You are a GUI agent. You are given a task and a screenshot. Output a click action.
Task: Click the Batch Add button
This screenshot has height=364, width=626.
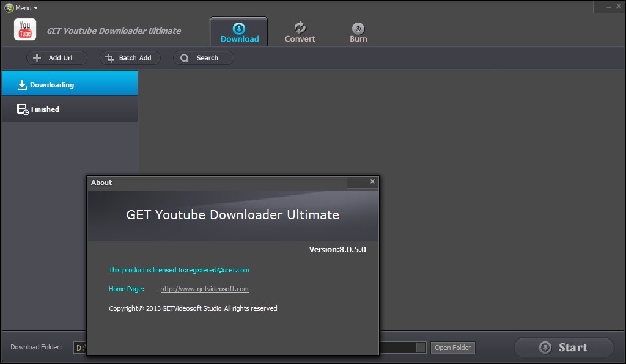[x=130, y=58]
